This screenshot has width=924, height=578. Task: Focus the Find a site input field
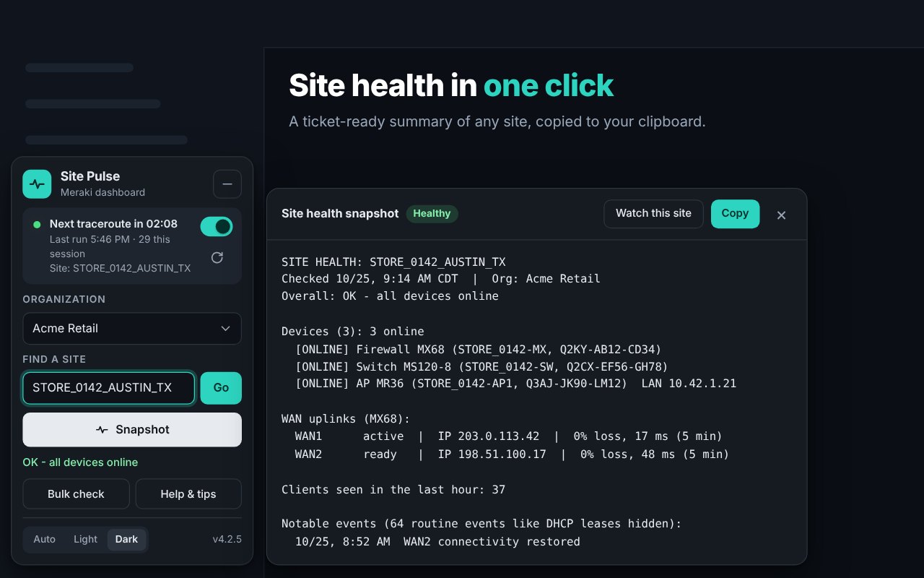[108, 388]
